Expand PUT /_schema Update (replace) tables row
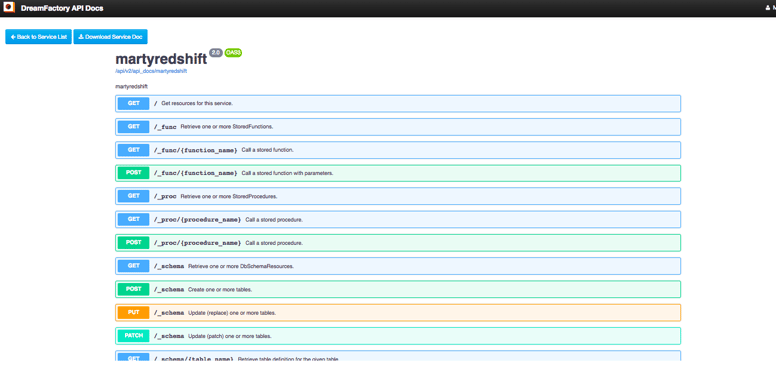The image size is (776, 375). (x=398, y=312)
